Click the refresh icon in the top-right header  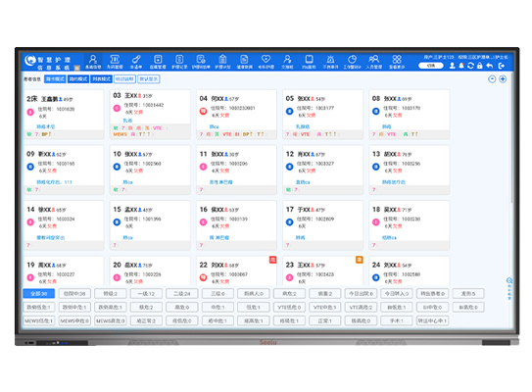pyautogui.click(x=470, y=66)
